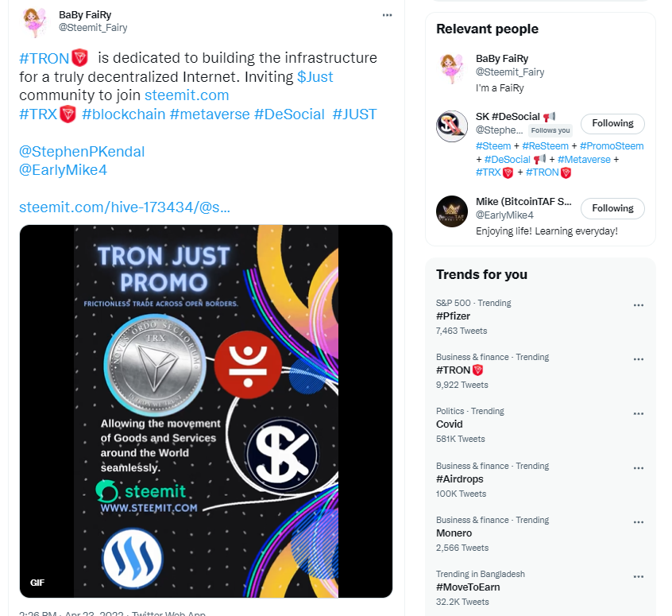Open Mike BitcoinTAF profile avatar

coord(452,211)
